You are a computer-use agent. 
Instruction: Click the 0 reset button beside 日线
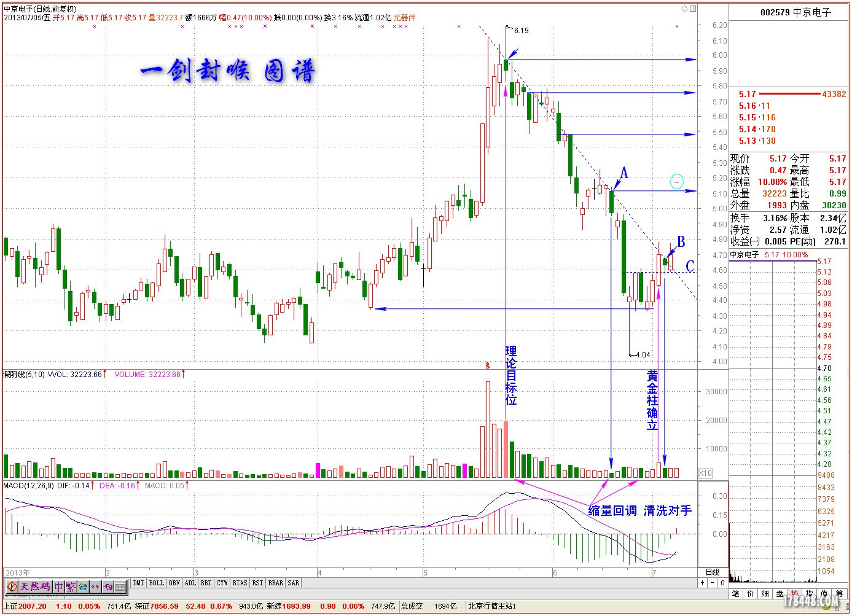coord(722,582)
